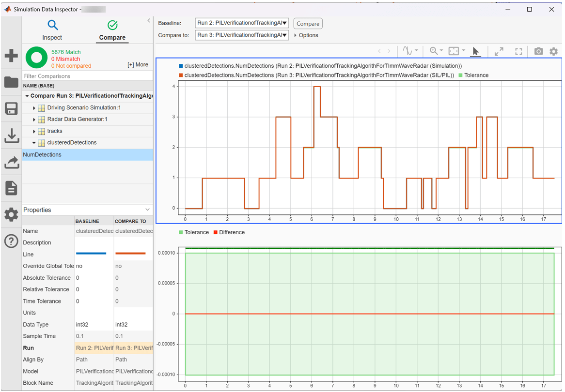Click the blue baseline line color swatch
This screenshot has width=565, height=392.
[91, 254]
